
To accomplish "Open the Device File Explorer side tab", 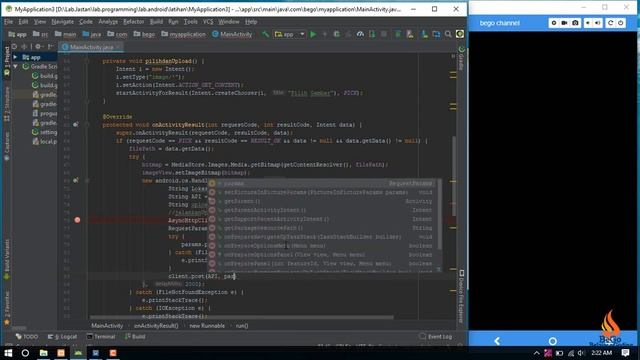I will [461, 297].
